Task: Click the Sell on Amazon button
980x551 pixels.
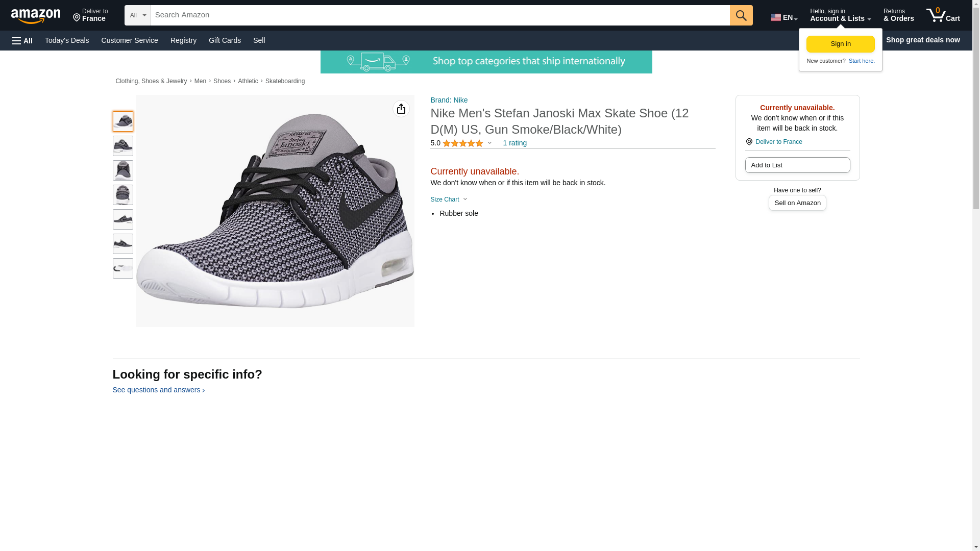Action: click(797, 203)
